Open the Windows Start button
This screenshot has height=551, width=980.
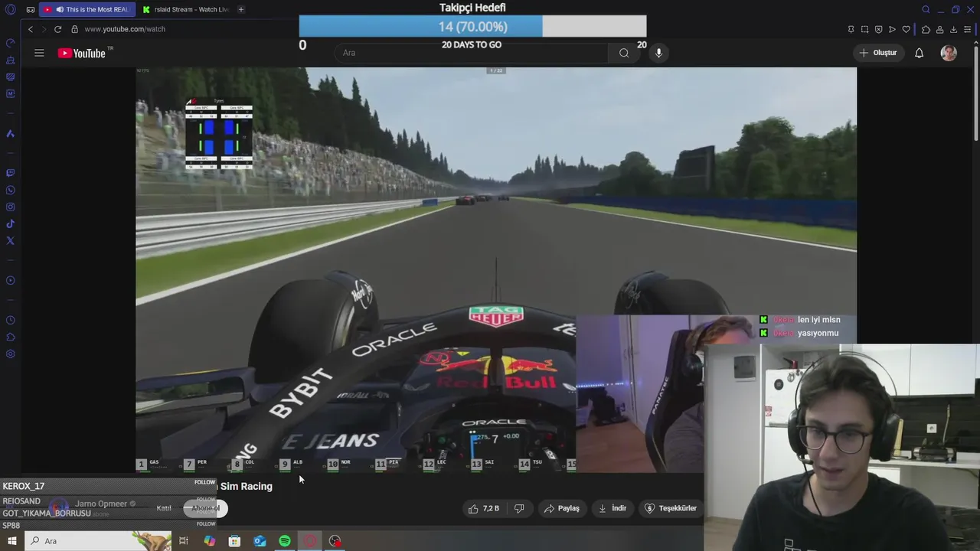point(11,541)
